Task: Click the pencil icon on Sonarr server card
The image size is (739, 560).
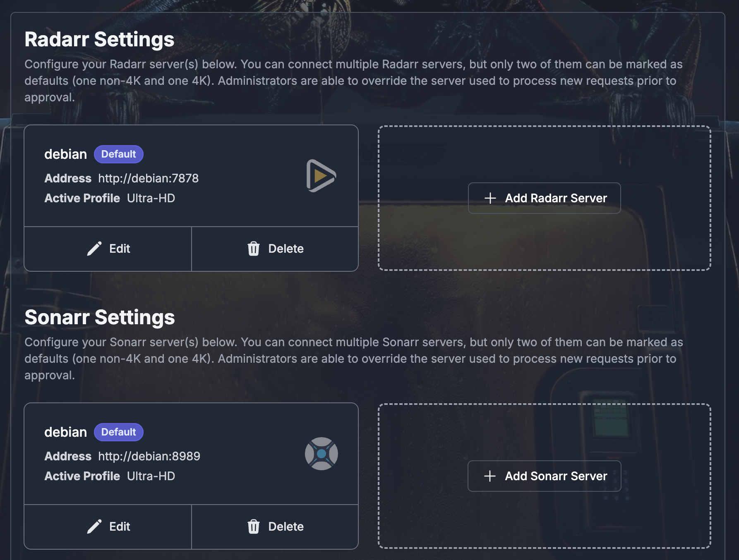Action: [x=94, y=526]
